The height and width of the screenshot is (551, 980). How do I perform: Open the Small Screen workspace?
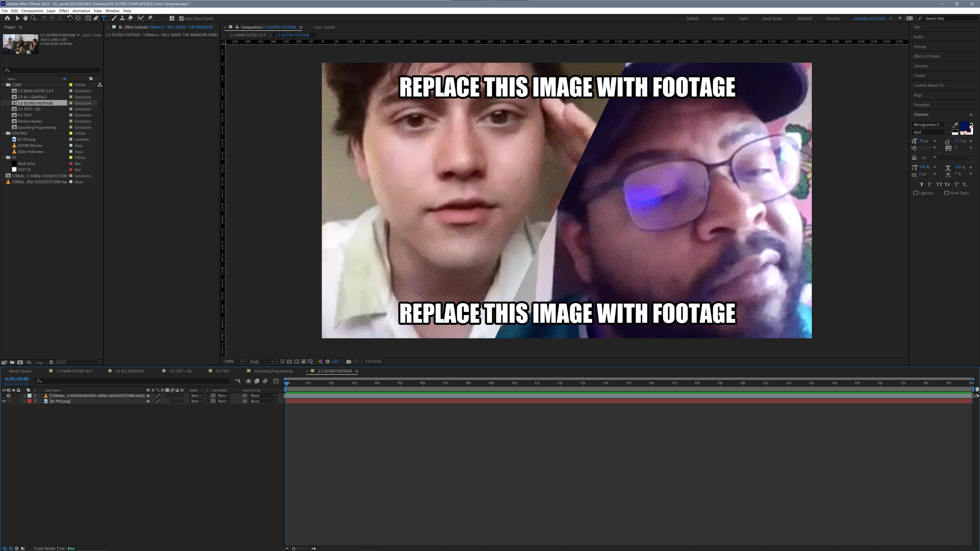point(772,18)
